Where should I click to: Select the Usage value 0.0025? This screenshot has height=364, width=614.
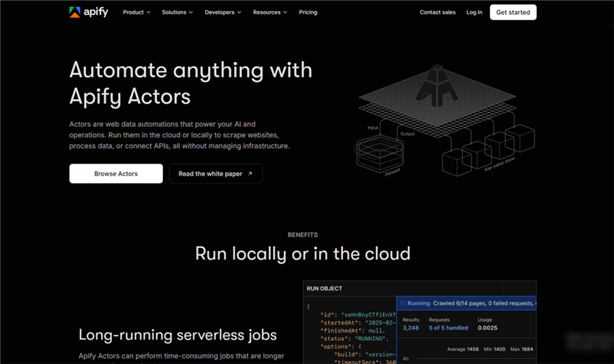point(488,328)
